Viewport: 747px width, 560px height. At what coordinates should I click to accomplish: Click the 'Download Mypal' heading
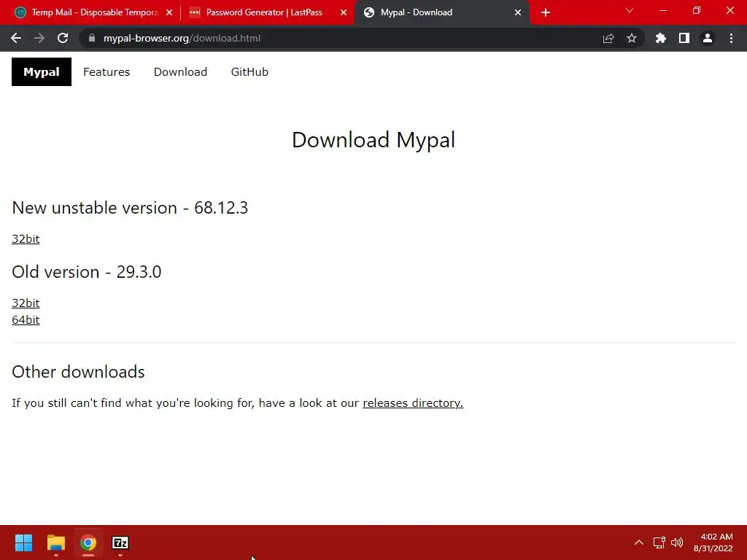pyautogui.click(x=373, y=140)
